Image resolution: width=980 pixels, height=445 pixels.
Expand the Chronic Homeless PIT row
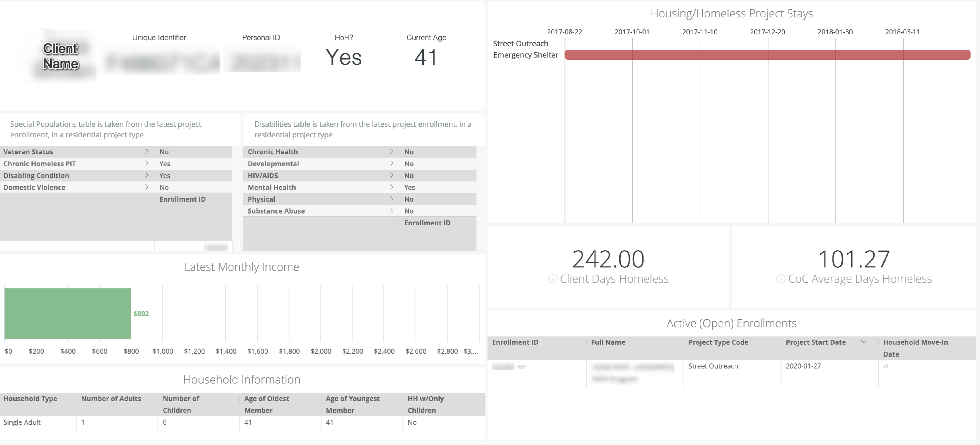point(147,163)
